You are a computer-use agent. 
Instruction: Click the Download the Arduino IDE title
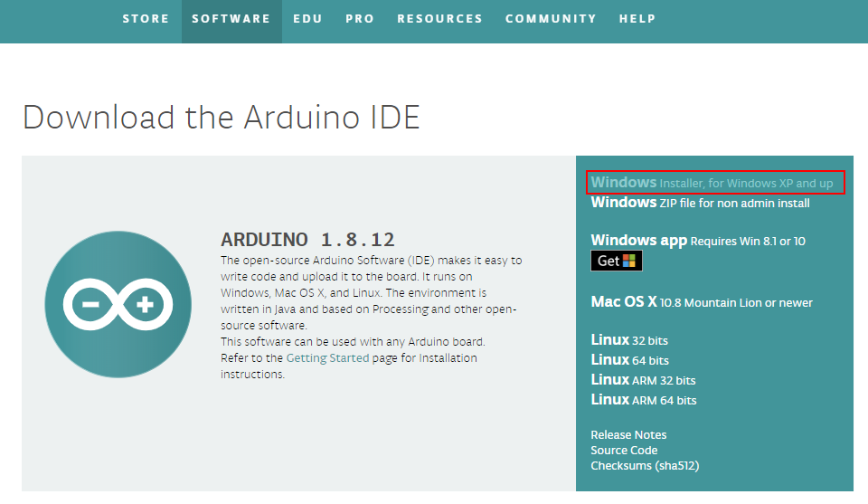222,118
